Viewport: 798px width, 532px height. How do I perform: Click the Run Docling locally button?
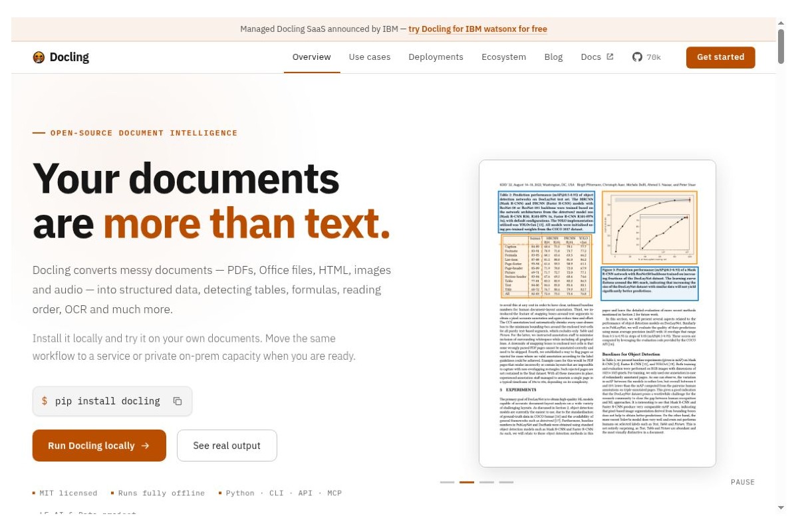[x=99, y=446]
